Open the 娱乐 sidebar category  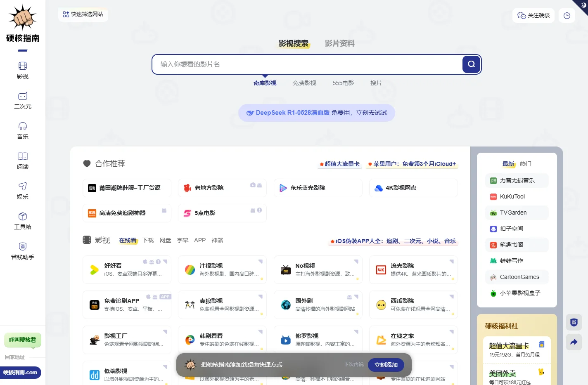[x=23, y=191]
